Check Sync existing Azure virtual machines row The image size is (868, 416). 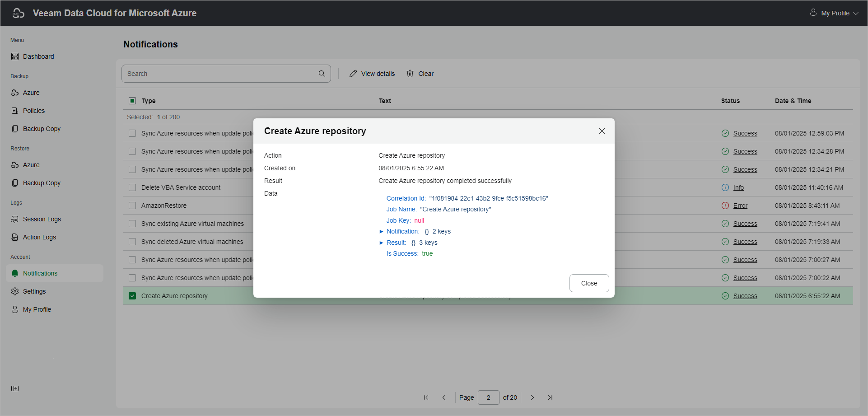coord(132,224)
